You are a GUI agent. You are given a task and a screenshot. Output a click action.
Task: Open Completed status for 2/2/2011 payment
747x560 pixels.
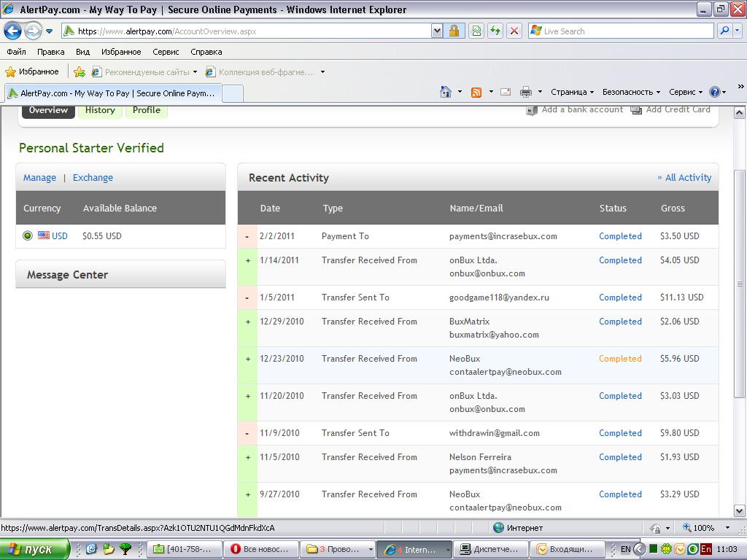620,236
